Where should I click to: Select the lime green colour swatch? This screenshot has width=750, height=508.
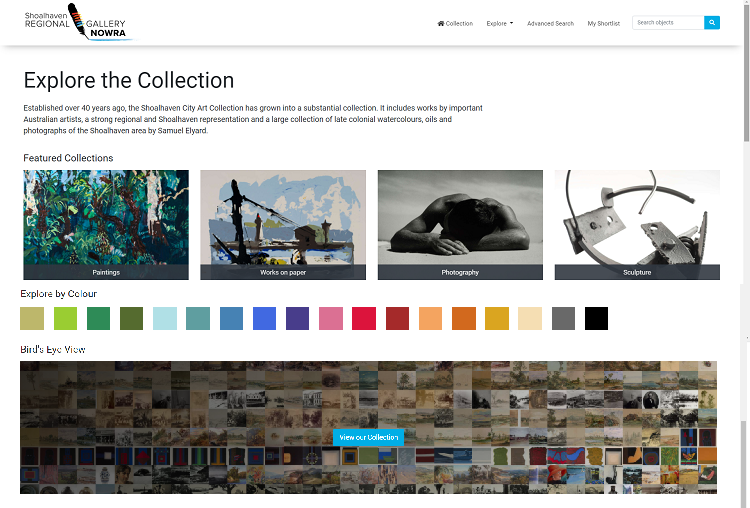pos(66,319)
